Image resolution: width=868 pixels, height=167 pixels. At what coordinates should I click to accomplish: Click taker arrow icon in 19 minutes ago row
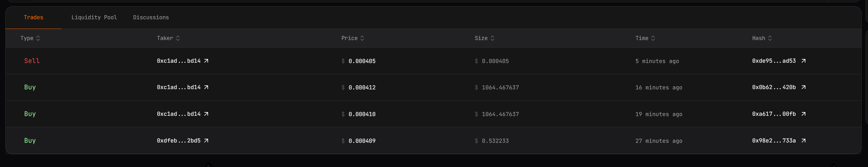[206, 114]
